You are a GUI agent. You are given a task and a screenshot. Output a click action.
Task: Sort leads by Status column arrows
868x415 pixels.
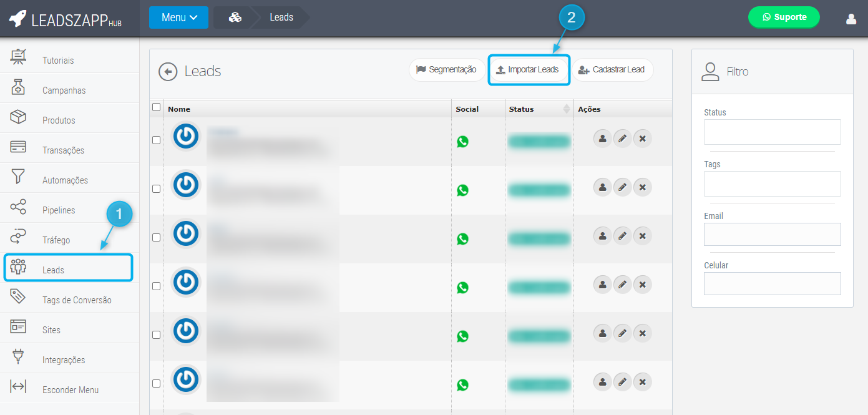(x=567, y=109)
